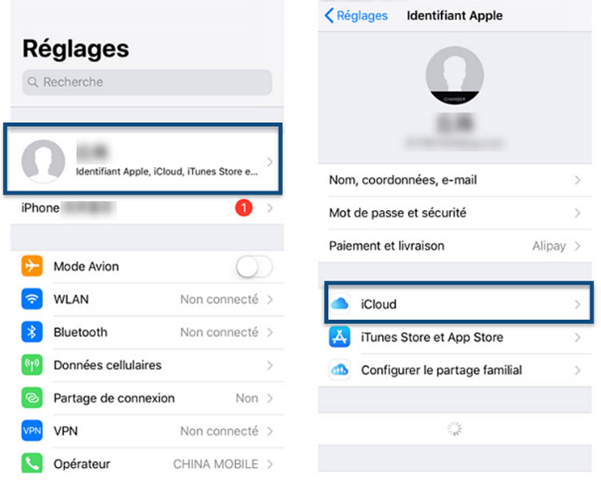Open Configurer le partage familial
Viewport: 601px width, 488px height.
pyautogui.click(x=455, y=370)
